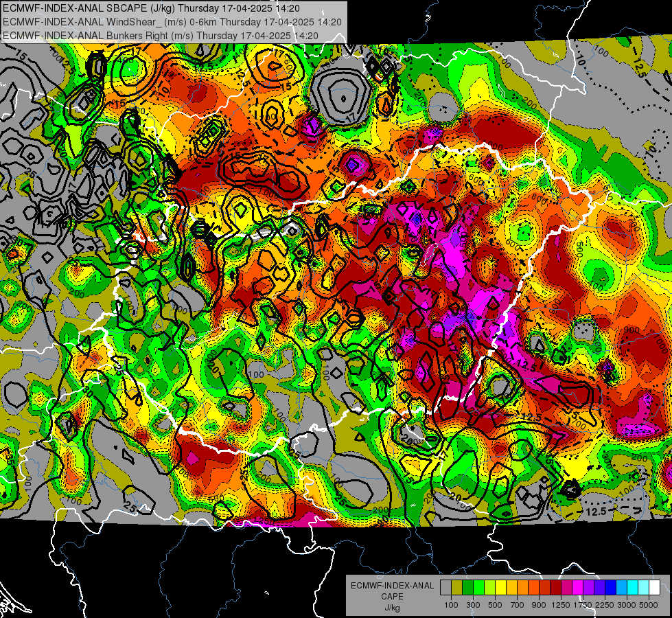Image resolution: width=672 pixels, height=618 pixels.
Task: Click the 300 legend scale value
Action: point(473,605)
